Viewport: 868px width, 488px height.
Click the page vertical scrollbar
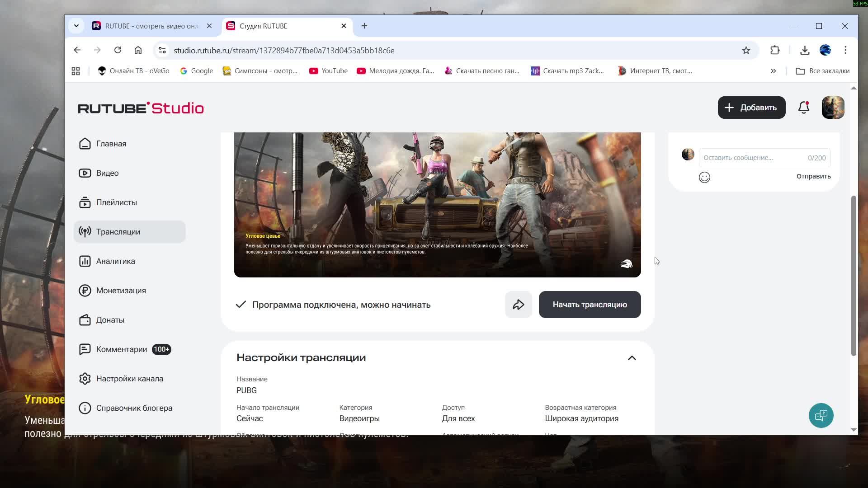pos(853,276)
